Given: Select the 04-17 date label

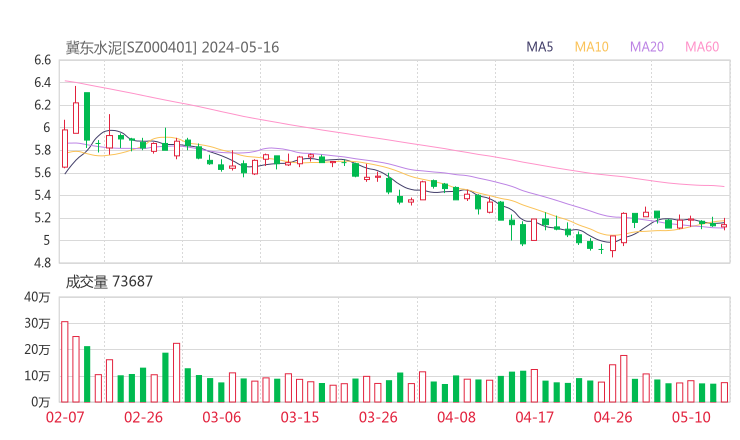Looking at the screenshot, I should coord(534,417).
